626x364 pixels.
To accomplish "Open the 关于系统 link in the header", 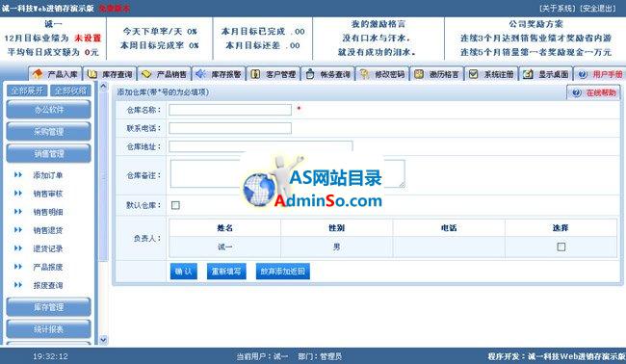I will click(x=558, y=9).
